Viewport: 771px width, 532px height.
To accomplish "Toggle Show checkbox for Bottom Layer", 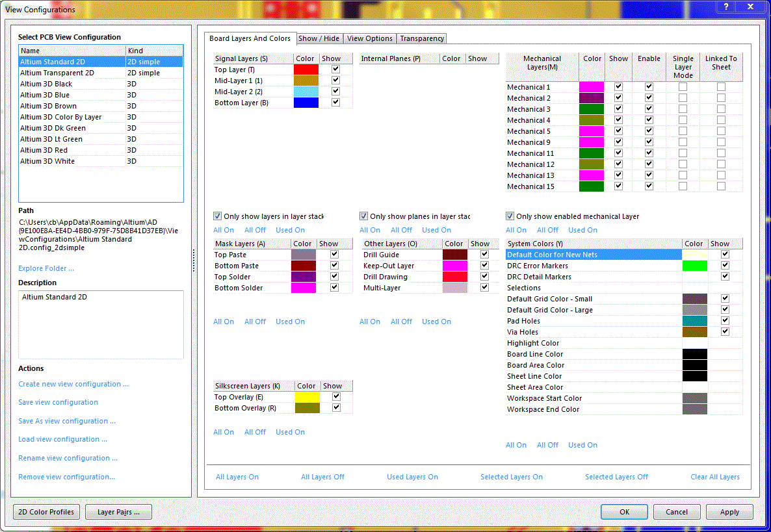I will (x=336, y=102).
